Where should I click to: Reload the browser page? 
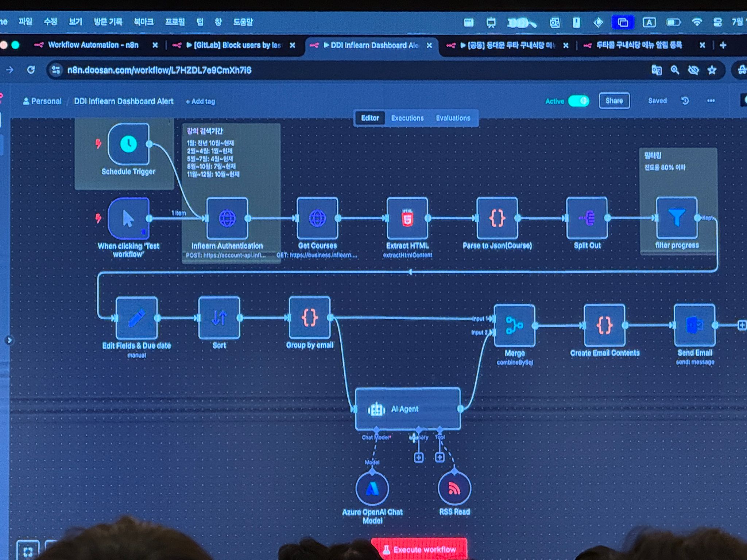(x=31, y=70)
